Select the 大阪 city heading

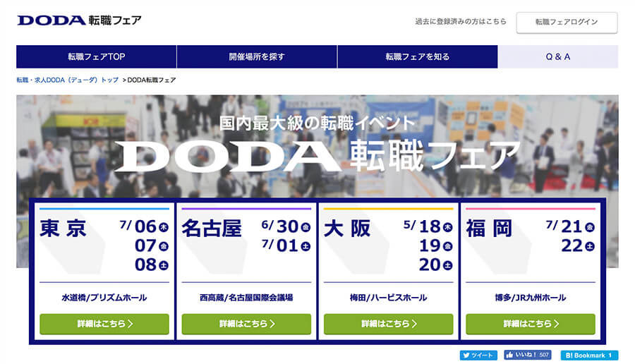[x=347, y=229]
